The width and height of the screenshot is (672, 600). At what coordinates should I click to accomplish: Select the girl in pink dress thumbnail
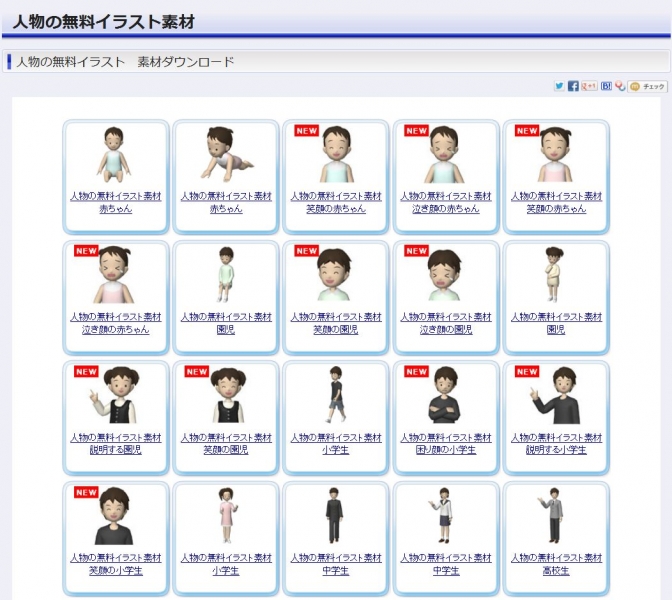point(226,516)
